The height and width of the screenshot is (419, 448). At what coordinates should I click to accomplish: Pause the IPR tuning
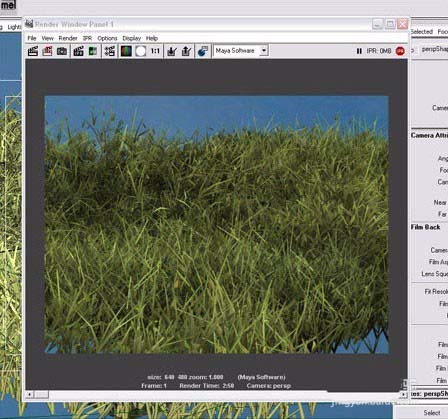tap(359, 51)
